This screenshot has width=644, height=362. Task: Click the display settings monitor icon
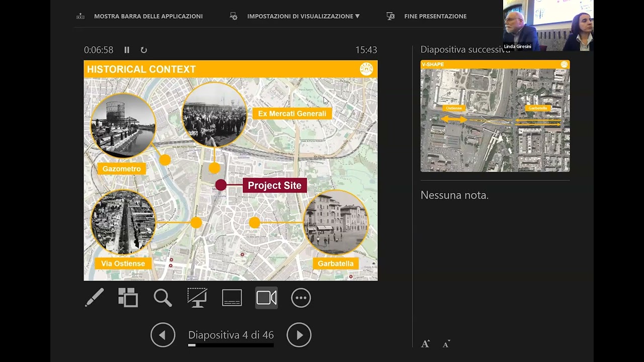[x=233, y=16]
